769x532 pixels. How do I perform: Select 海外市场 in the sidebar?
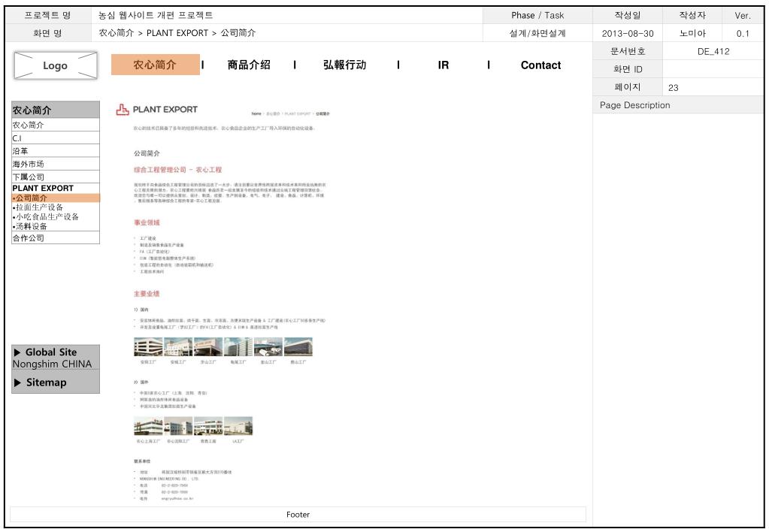coord(56,164)
